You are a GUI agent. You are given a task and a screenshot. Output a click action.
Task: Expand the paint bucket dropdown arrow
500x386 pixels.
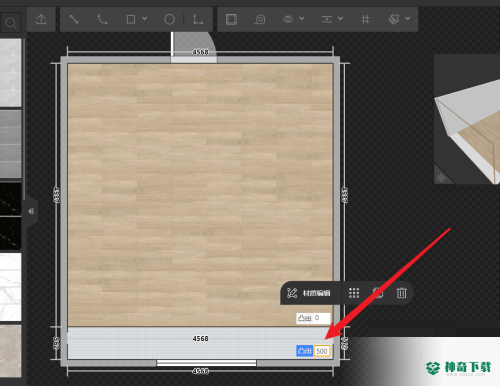408,19
